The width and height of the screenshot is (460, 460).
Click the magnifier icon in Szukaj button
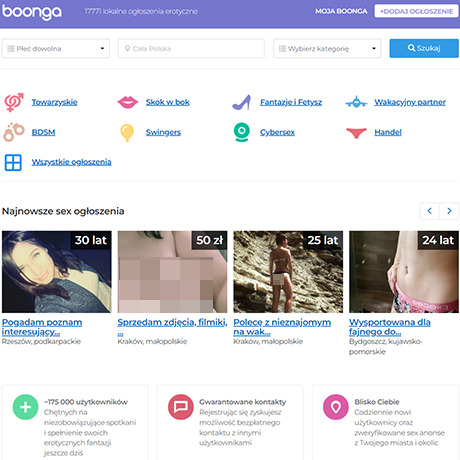tap(411, 48)
